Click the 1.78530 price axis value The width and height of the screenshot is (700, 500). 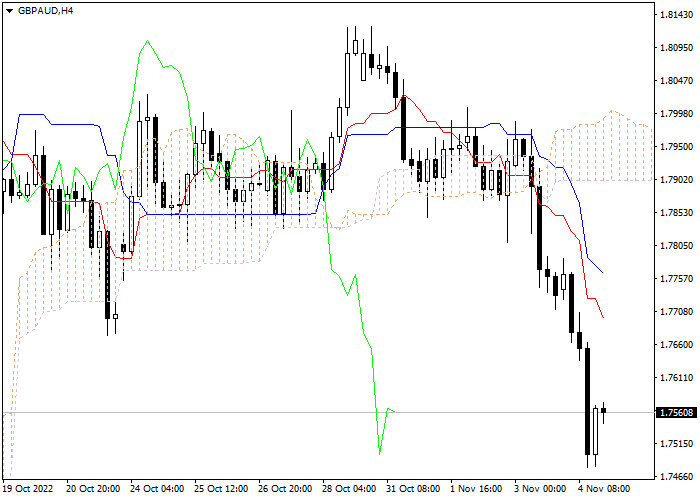click(677, 213)
